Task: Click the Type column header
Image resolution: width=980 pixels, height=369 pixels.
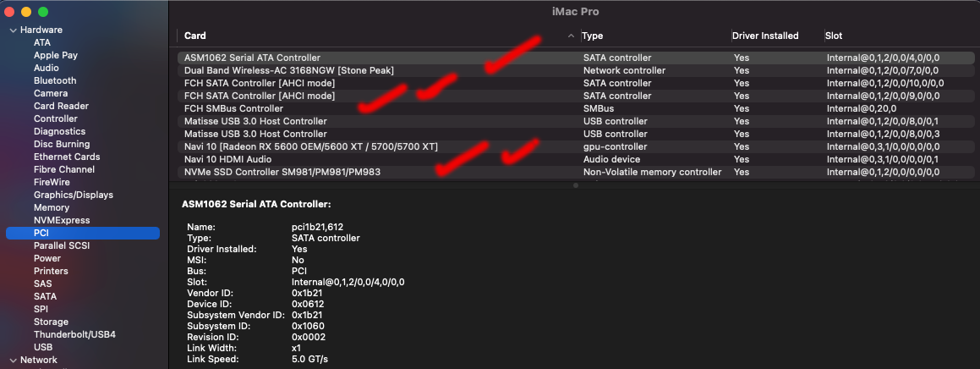Action: (593, 36)
